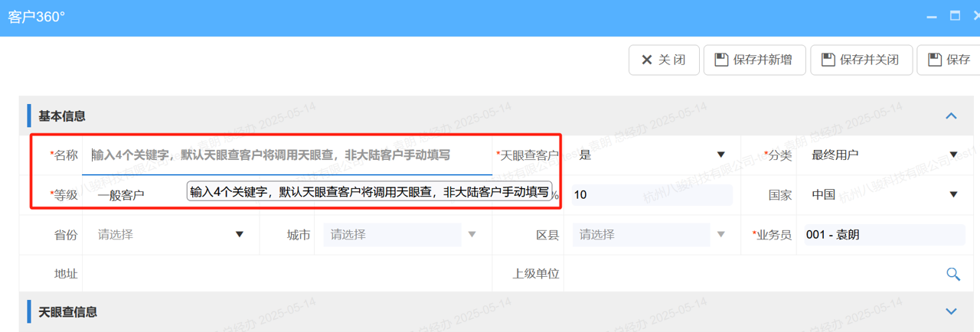Click the 地址 input field
Viewport: 980px width, 332px height.
click(x=287, y=274)
